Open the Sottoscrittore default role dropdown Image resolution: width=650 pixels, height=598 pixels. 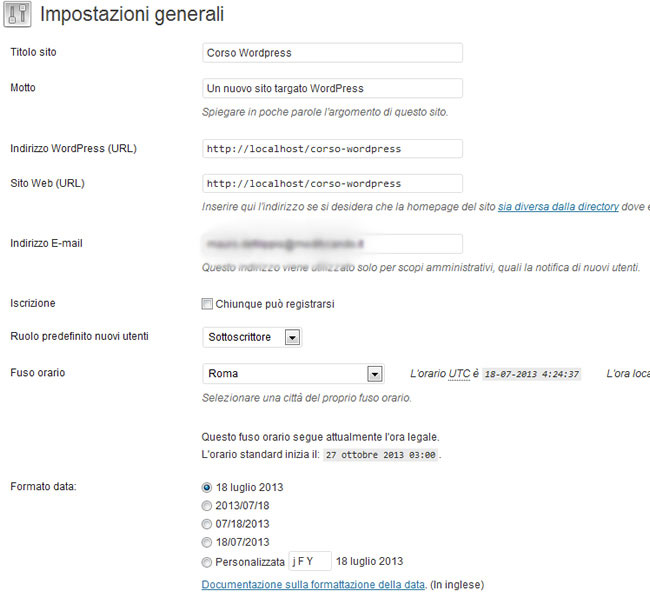(x=291, y=338)
